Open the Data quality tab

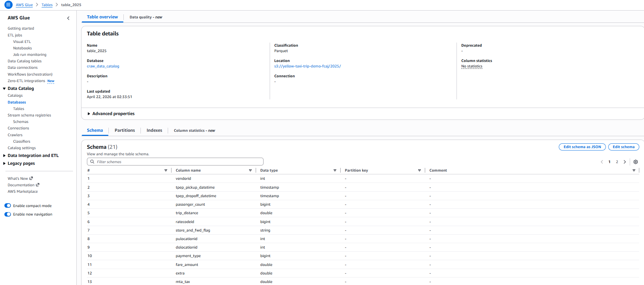click(146, 17)
